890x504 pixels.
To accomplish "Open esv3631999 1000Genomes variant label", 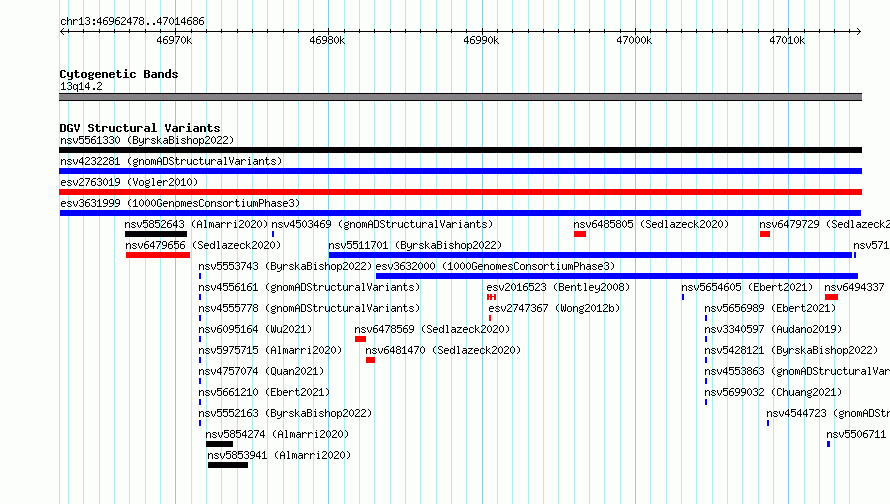I will (180, 203).
